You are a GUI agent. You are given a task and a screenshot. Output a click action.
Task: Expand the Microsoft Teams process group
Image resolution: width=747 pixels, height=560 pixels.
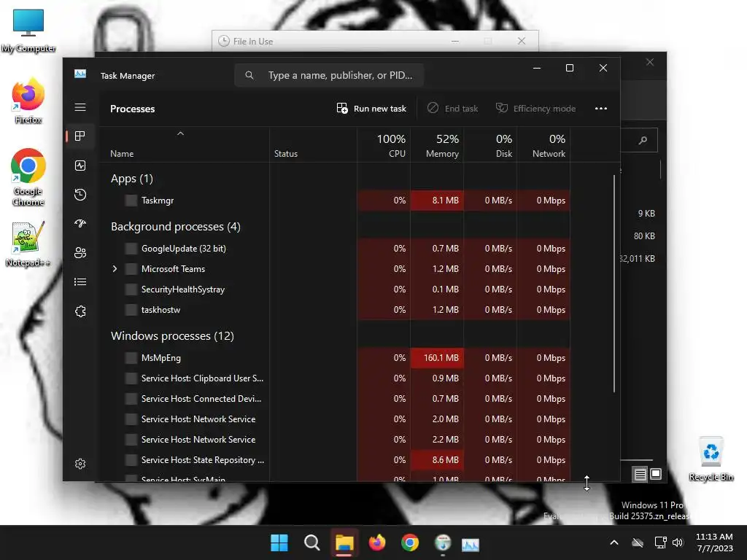click(x=115, y=269)
